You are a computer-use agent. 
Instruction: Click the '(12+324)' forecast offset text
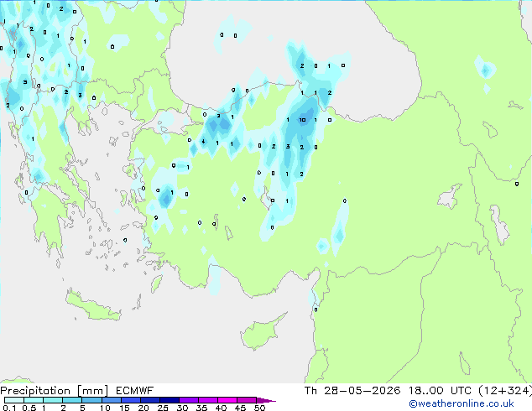tap(505, 391)
